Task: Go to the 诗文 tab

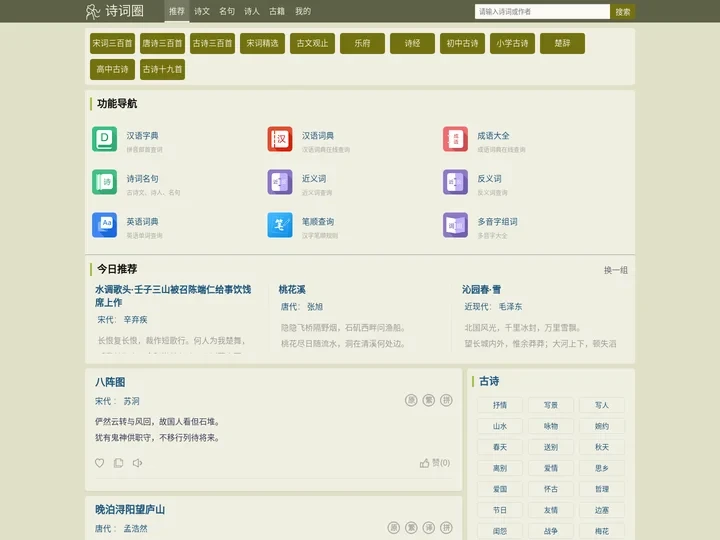Action: (202, 11)
